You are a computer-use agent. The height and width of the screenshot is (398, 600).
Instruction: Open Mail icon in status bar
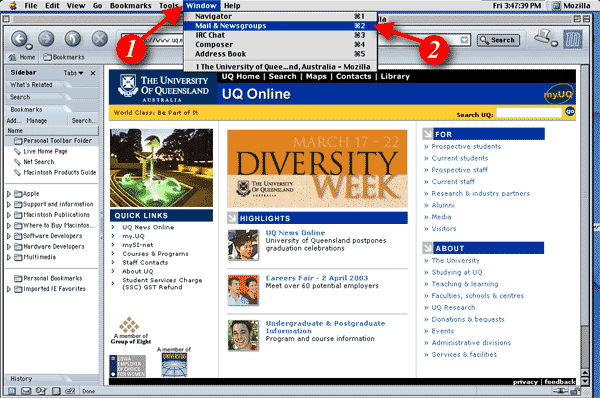point(26,391)
